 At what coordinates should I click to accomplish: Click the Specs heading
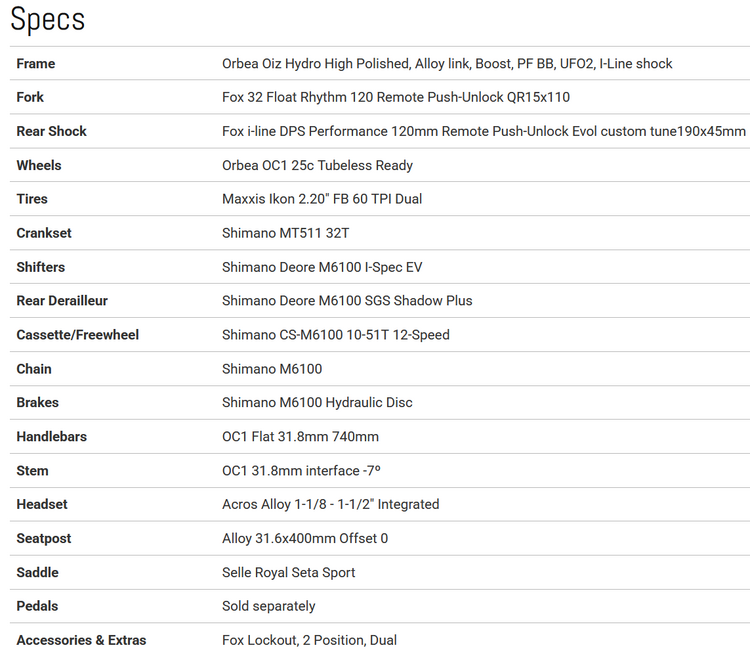[x=47, y=19]
